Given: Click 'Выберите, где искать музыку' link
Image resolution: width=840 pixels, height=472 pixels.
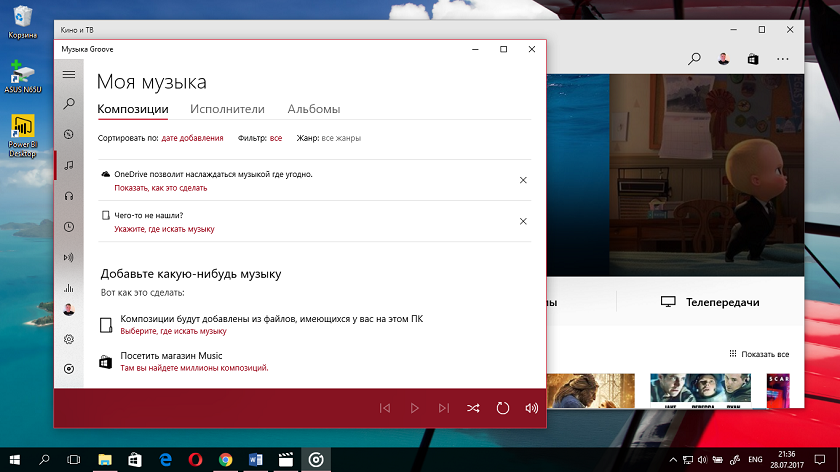Looking at the screenshot, I should (x=173, y=331).
